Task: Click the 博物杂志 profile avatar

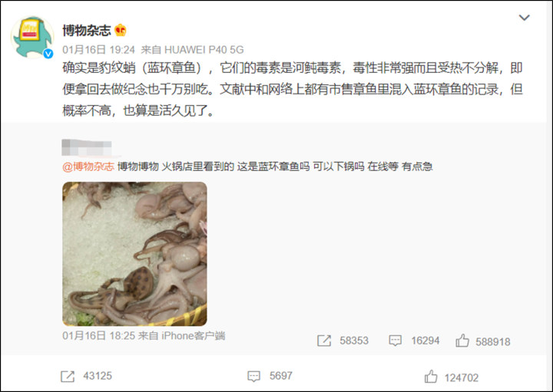Action: [x=32, y=37]
